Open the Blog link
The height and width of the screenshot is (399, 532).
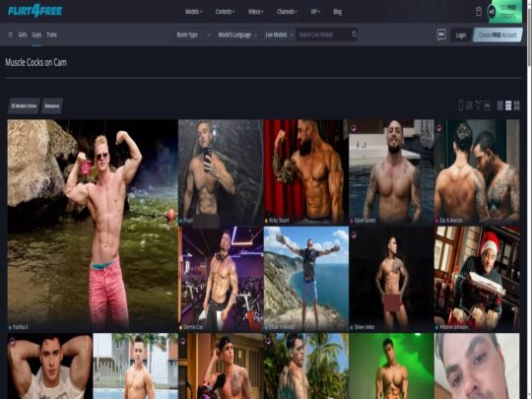click(337, 12)
